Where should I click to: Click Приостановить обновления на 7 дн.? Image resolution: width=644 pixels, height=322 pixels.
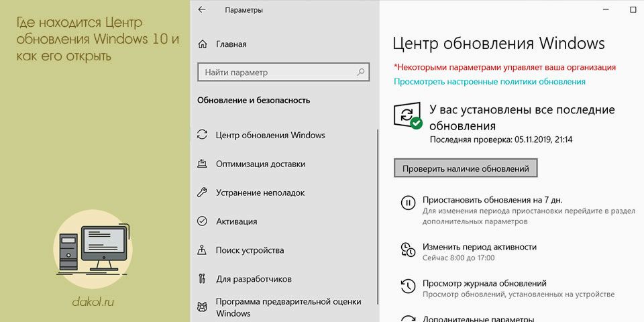pyautogui.click(x=492, y=200)
